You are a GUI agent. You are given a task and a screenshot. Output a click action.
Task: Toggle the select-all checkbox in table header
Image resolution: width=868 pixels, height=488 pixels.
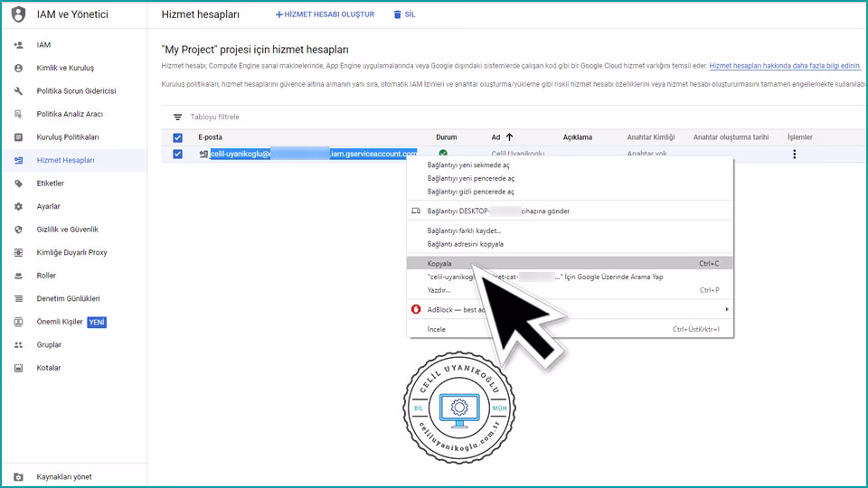coord(177,137)
